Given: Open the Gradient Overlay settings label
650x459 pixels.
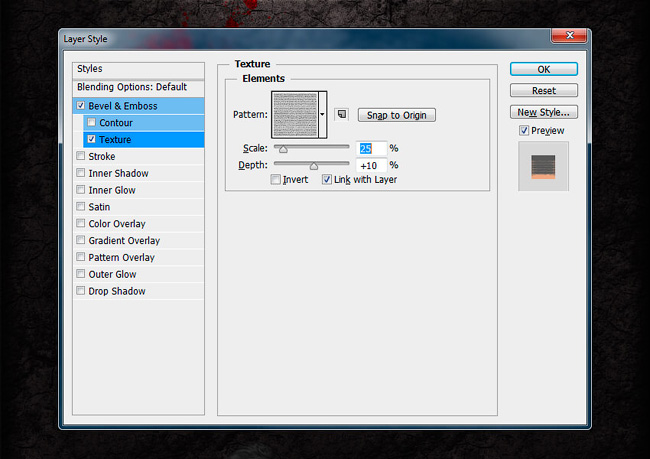Looking at the screenshot, I should (x=124, y=240).
